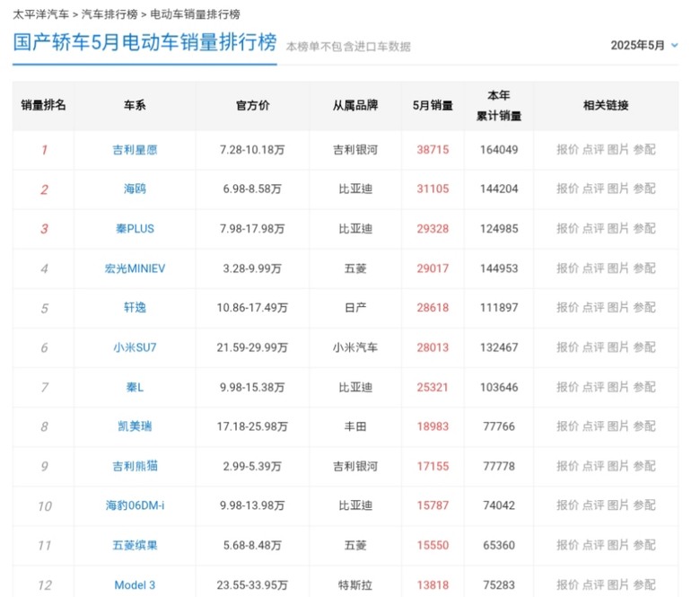Screen dimensions: 700x597
Task: Click 图片 link in 海豹06DM-i row
Action: click(618, 505)
